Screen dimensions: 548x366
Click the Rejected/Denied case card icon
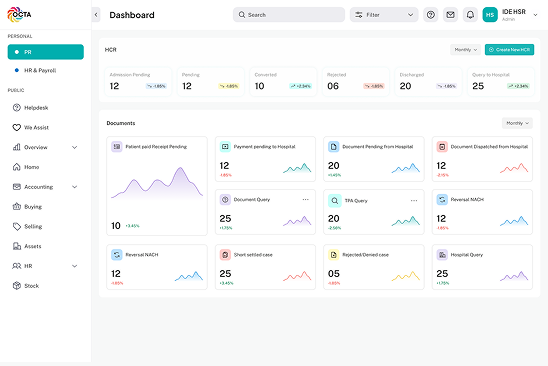point(333,255)
